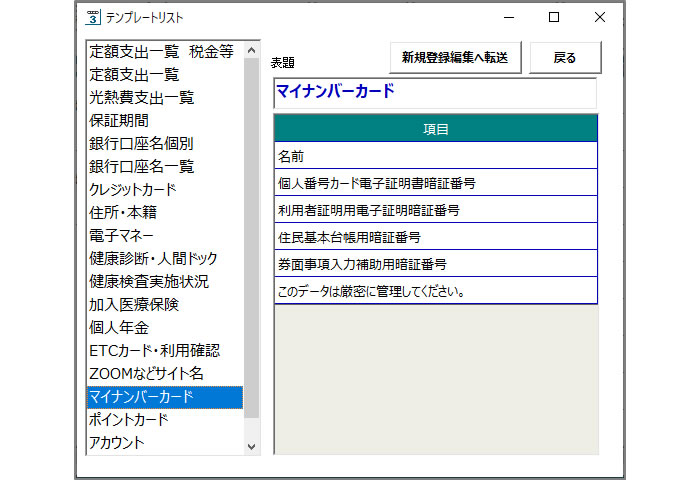Select ETCカード・利用確認 template
The width and height of the screenshot is (700, 480).
pos(165,351)
